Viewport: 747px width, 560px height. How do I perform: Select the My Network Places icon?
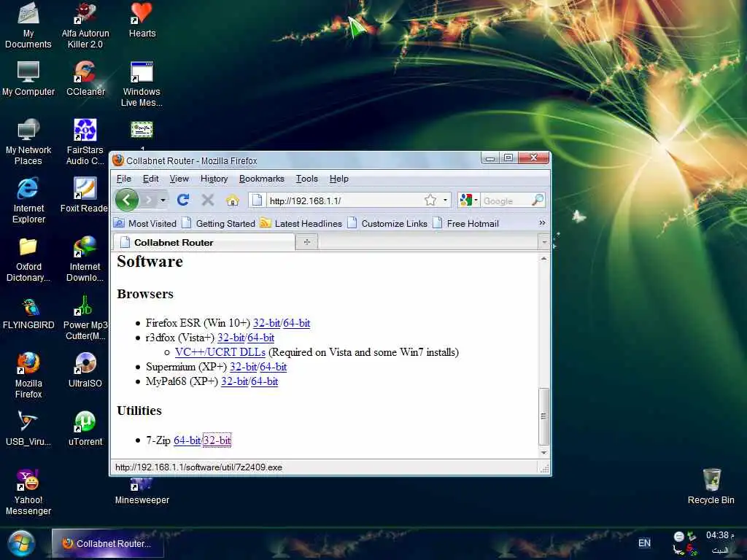pos(28,141)
